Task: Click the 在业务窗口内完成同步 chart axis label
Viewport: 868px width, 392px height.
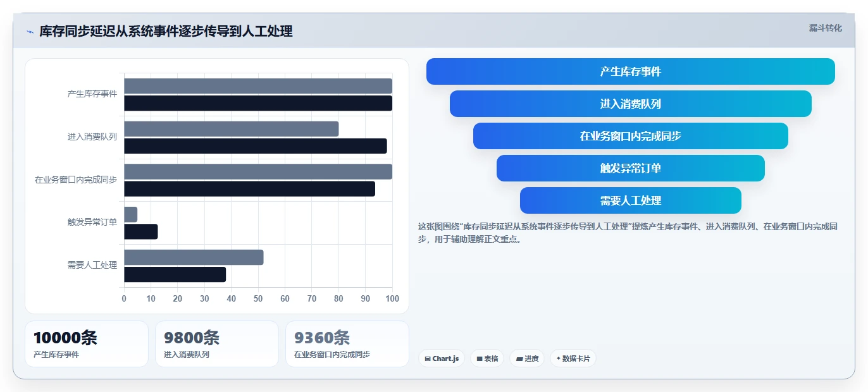Action: [x=76, y=180]
